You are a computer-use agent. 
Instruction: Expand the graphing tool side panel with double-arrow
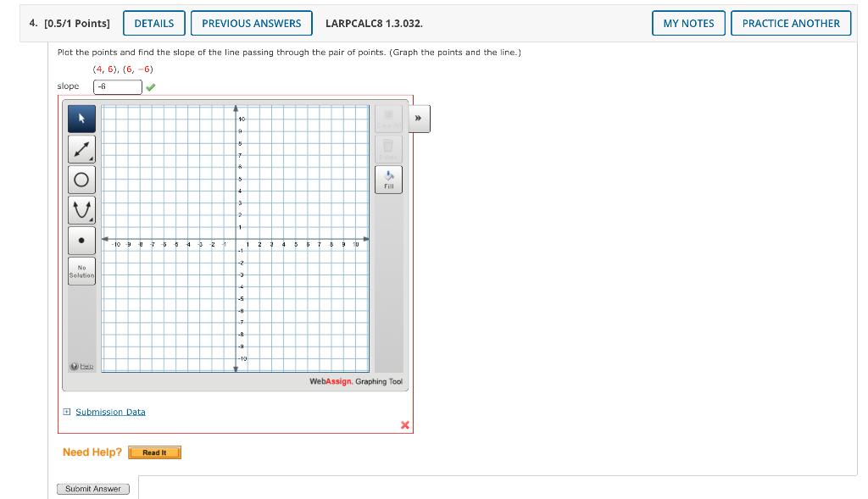417,119
